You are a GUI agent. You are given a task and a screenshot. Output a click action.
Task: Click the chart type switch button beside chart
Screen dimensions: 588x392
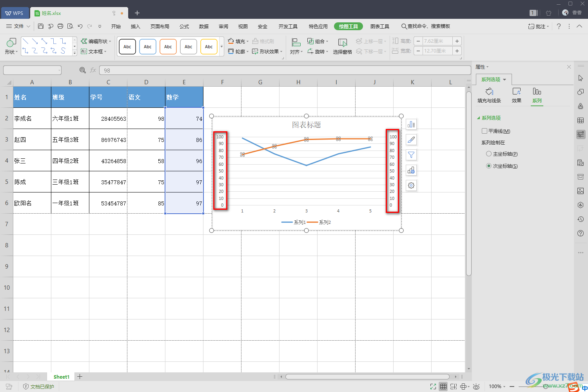click(x=411, y=170)
